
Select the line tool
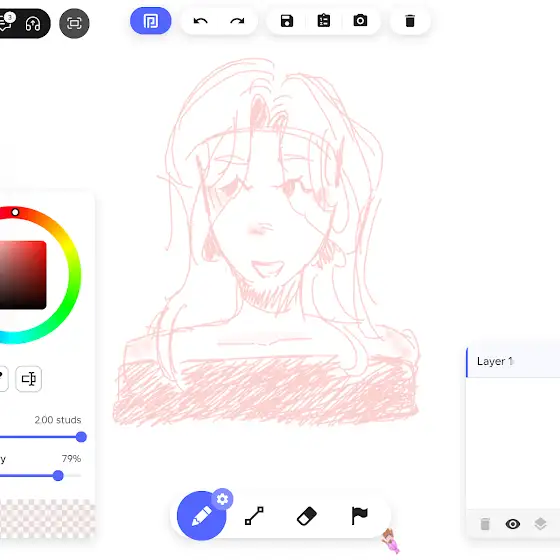(254, 516)
